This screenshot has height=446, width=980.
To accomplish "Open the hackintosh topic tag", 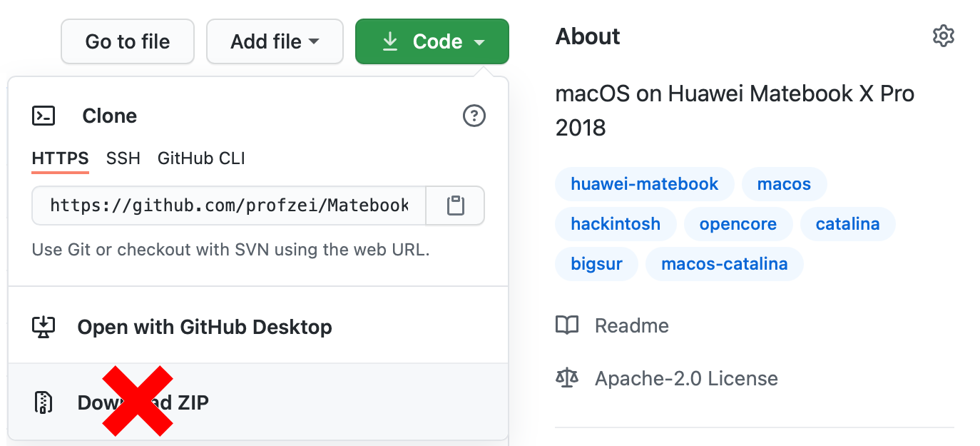I will coord(616,224).
